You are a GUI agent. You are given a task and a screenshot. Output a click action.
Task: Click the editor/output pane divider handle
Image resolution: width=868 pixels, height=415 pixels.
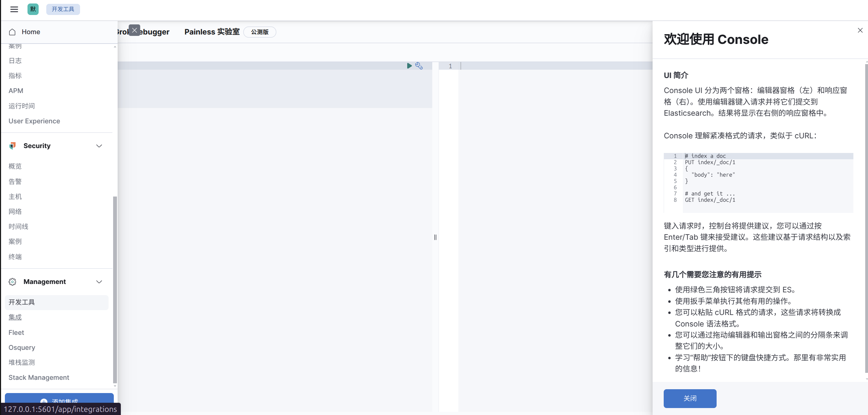[435, 237]
